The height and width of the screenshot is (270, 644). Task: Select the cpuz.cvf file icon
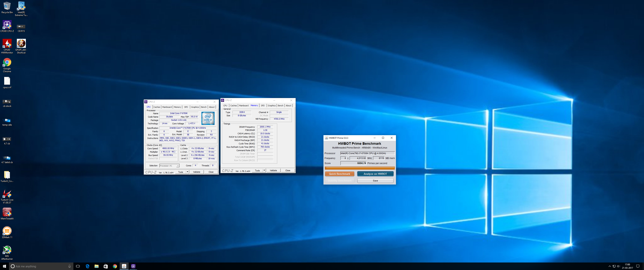(x=7, y=83)
